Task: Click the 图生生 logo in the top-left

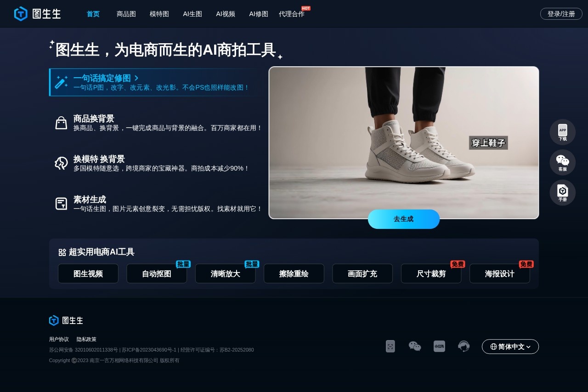Action: 37,14
